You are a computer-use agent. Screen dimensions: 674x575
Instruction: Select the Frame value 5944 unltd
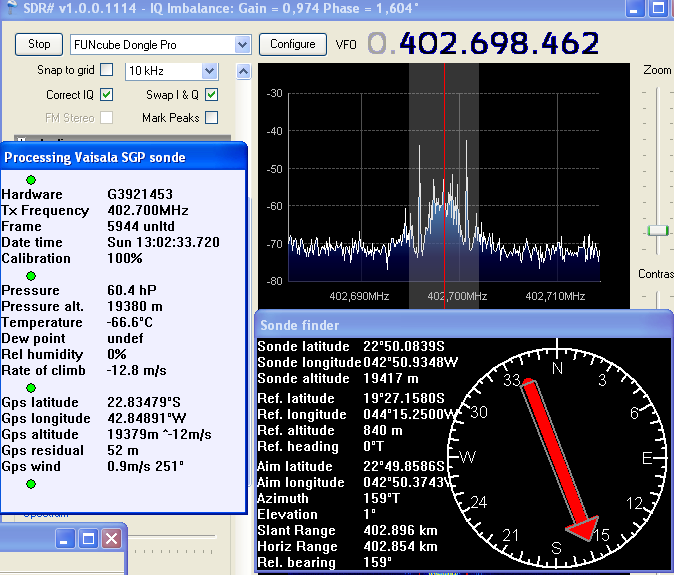141,226
